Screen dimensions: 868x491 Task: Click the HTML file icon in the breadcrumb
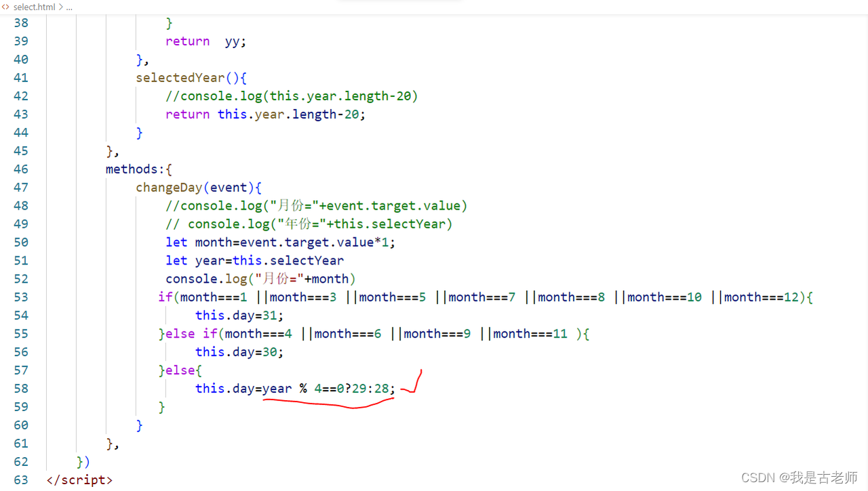pos(6,7)
